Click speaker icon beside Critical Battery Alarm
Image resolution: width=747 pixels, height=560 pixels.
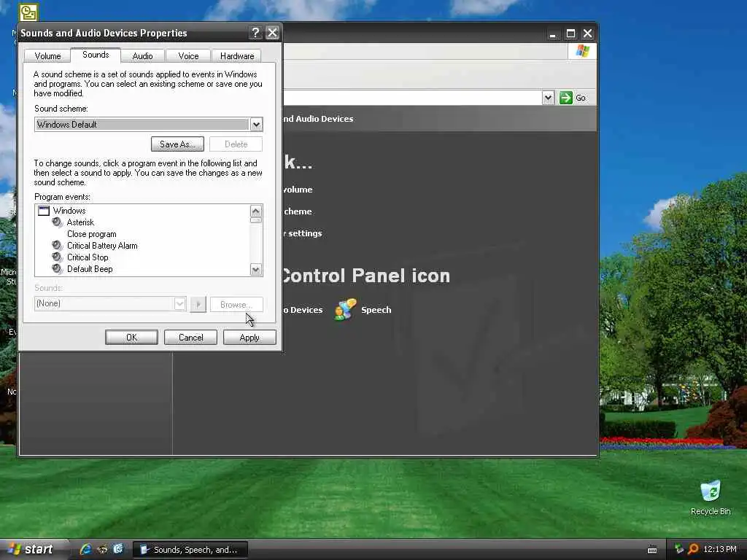(x=57, y=246)
